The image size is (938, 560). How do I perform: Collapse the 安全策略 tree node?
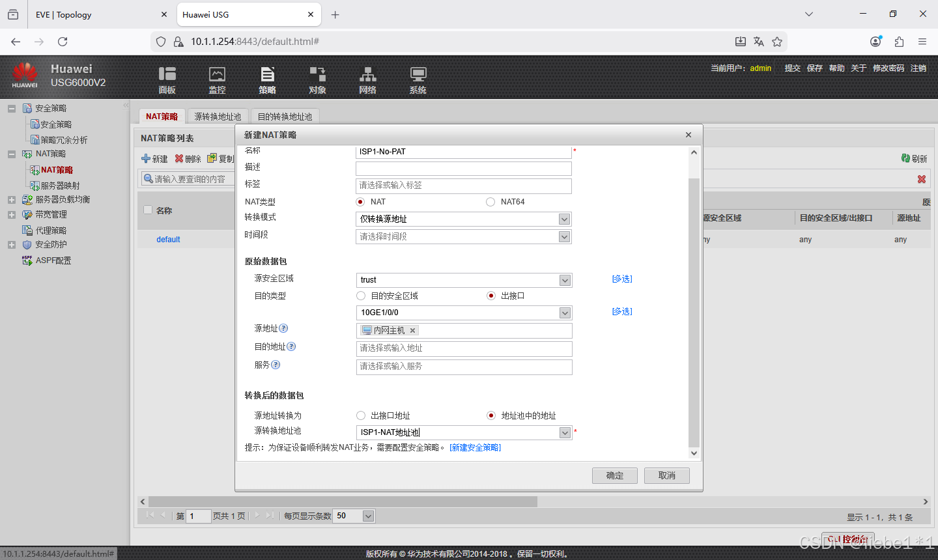click(x=12, y=109)
